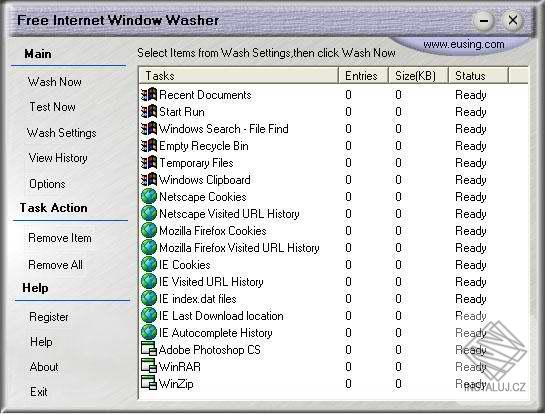Select the Netscape Visited URL History text
This screenshot has width=545, height=414.
pos(229,214)
